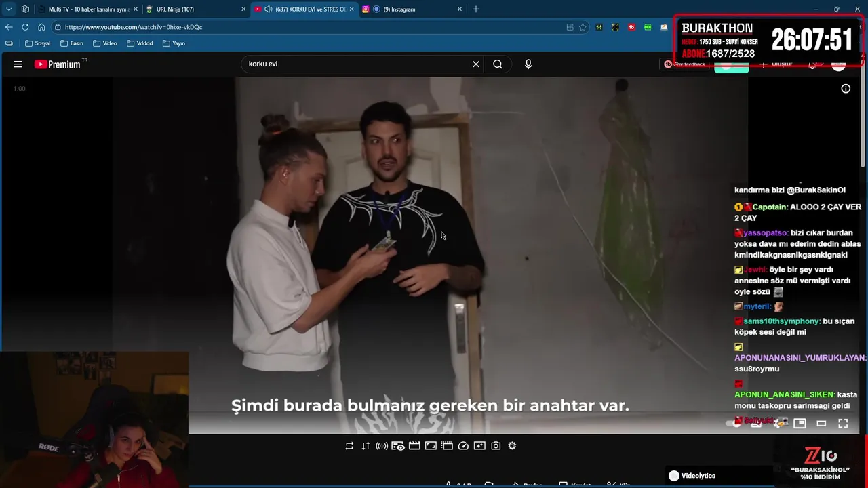Click Capotain username in chat

(x=770, y=207)
